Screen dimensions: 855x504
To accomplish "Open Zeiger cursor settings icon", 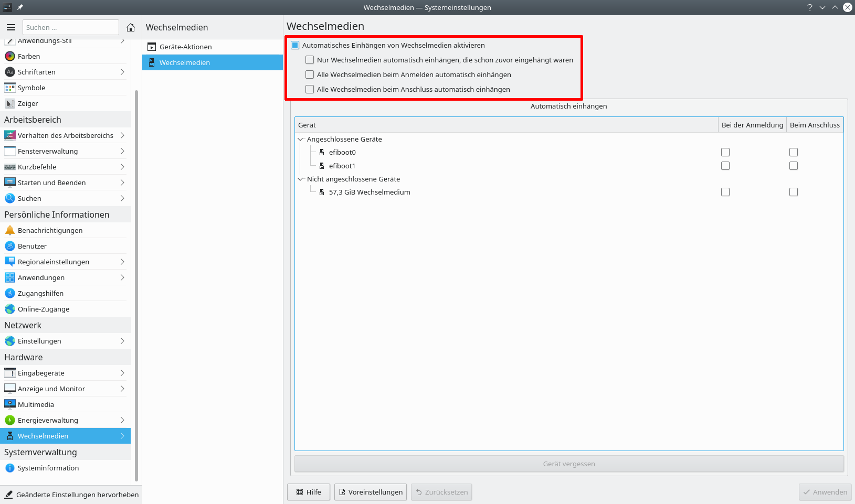I will (10, 103).
